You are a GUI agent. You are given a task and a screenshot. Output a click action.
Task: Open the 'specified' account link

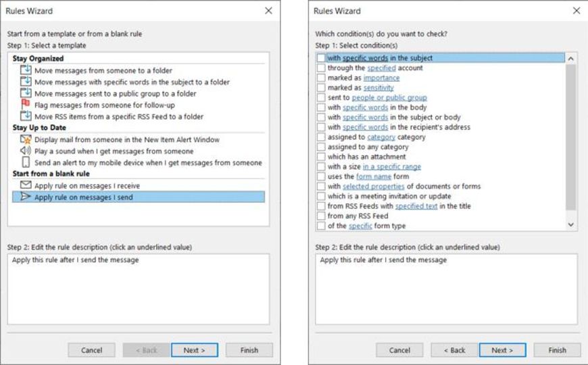[x=381, y=68]
